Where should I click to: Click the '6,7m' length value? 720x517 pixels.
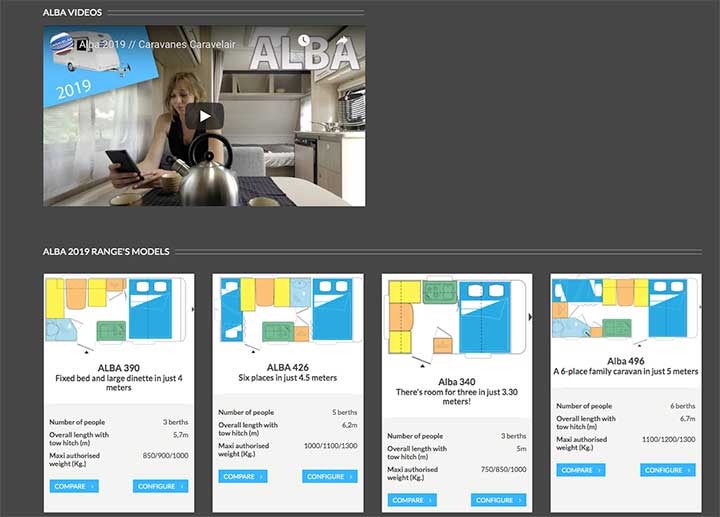coord(687,419)
